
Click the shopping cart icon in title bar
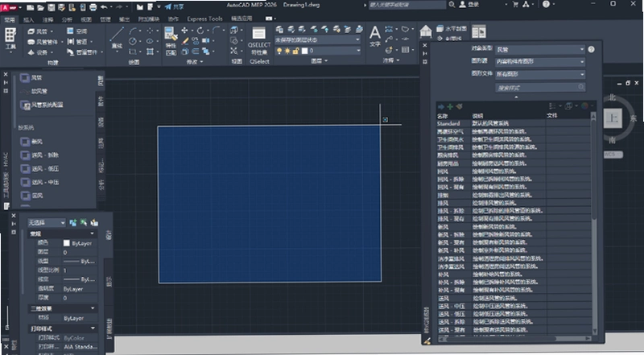tap(515, 5)
